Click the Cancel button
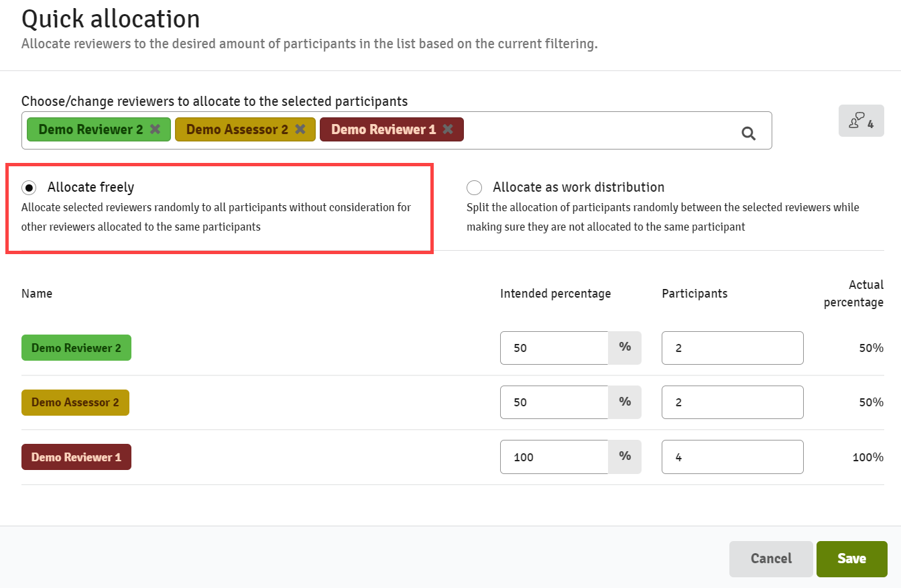Image resolution: width=901 pixels, height=588 pixels. 771,559
